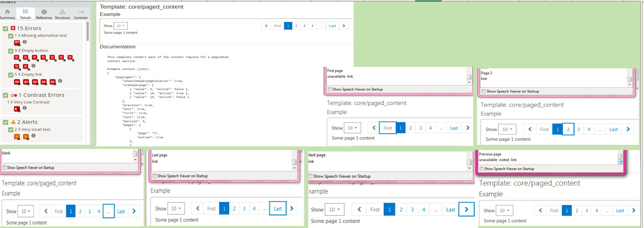
Task: Click the focused First button in 'First page' panel
Action: 388,128
